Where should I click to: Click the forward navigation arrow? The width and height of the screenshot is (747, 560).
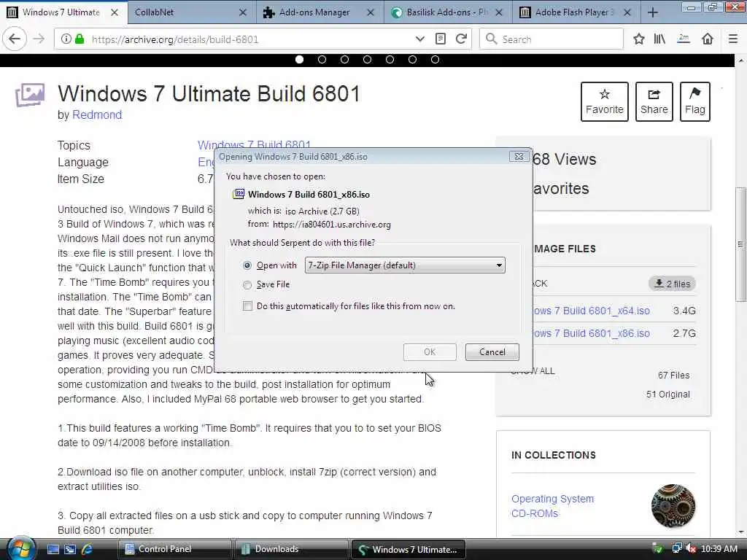pos(39,39)
